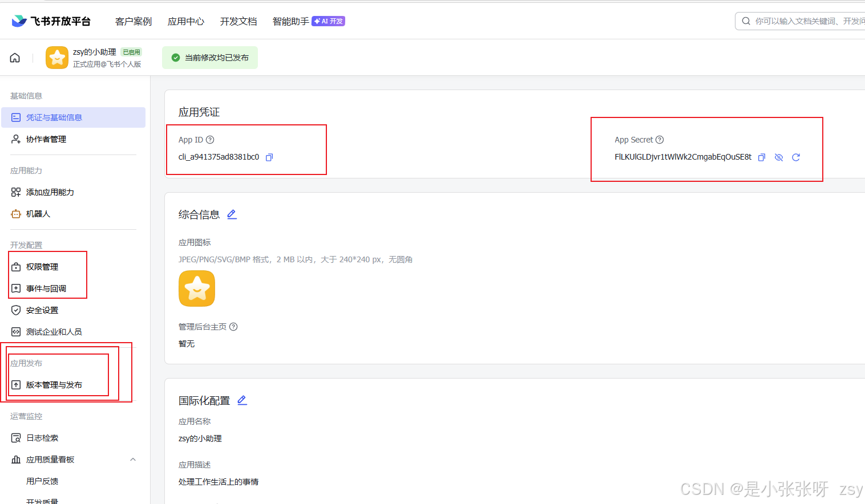Go to the home icon

click(x=15, y=58)
